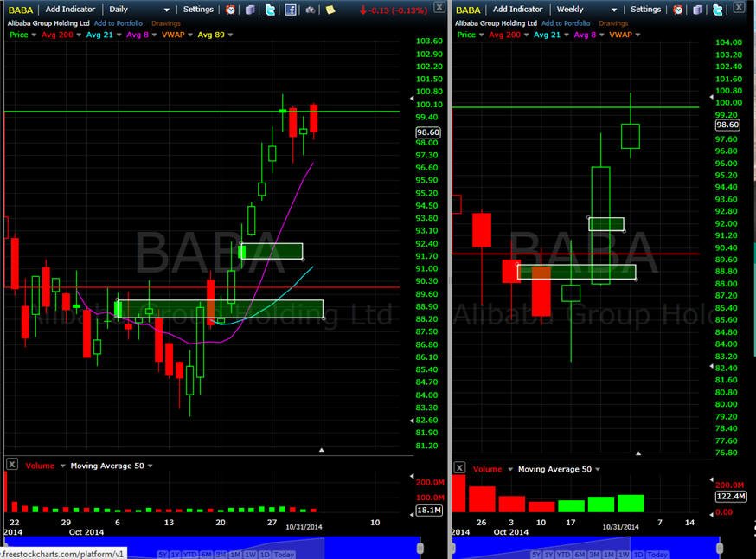Screen dimensions: 756x559
Task: Click 98.60 price label on Weekly axis
Action: pos(727,125)
